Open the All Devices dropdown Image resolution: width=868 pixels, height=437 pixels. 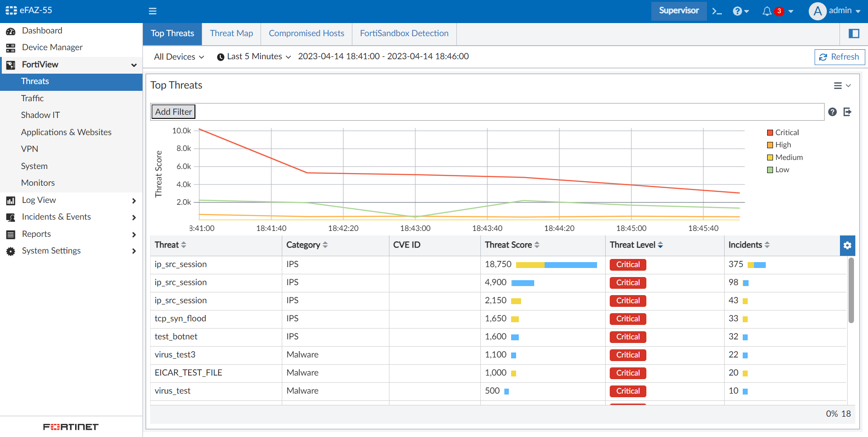click(x=178, y=56)
